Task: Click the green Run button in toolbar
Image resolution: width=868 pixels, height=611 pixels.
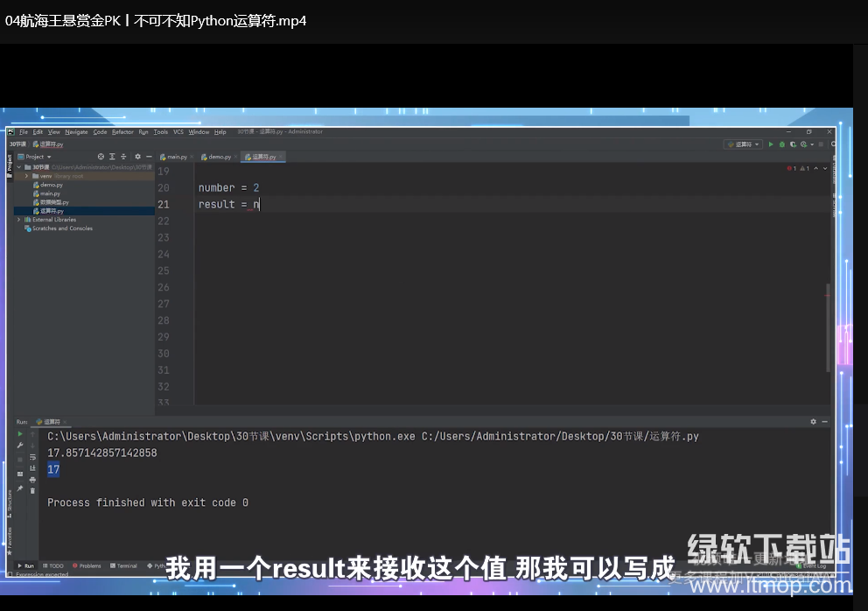Action: point(771,144)
